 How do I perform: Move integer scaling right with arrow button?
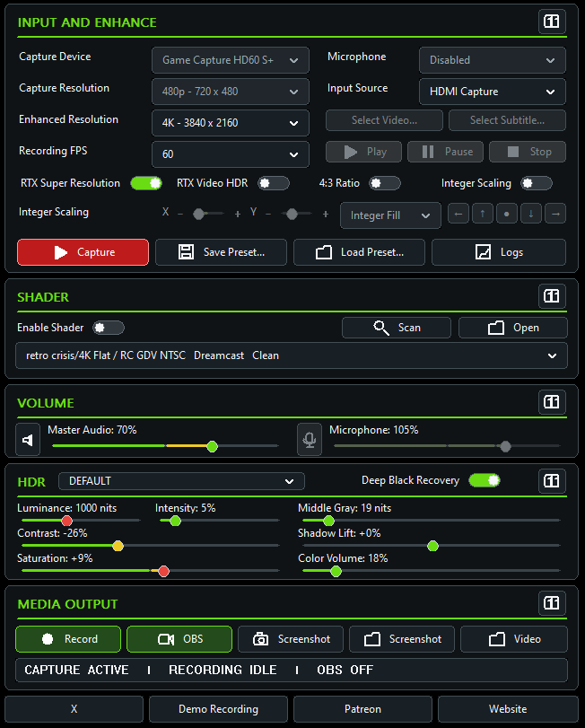555,214
